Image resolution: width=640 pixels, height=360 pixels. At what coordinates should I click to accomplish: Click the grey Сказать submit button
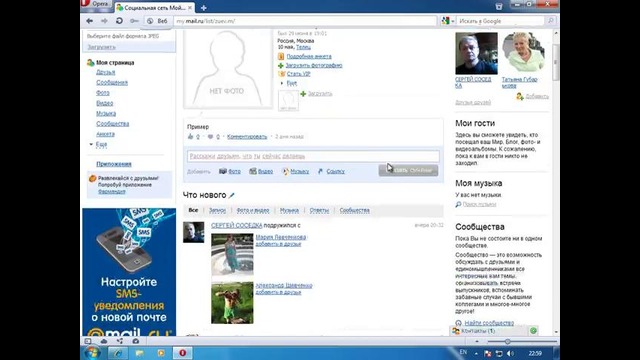(408, 170)
